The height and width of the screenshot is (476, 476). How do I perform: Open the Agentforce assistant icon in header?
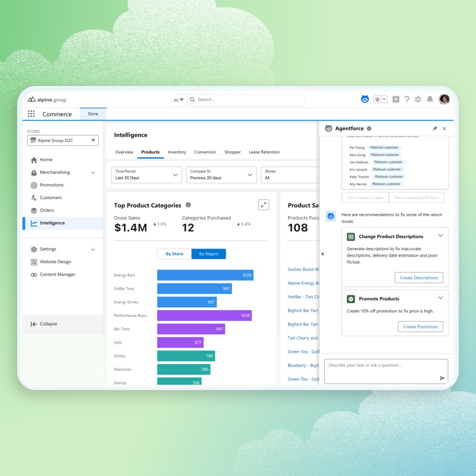pos(364,99)
